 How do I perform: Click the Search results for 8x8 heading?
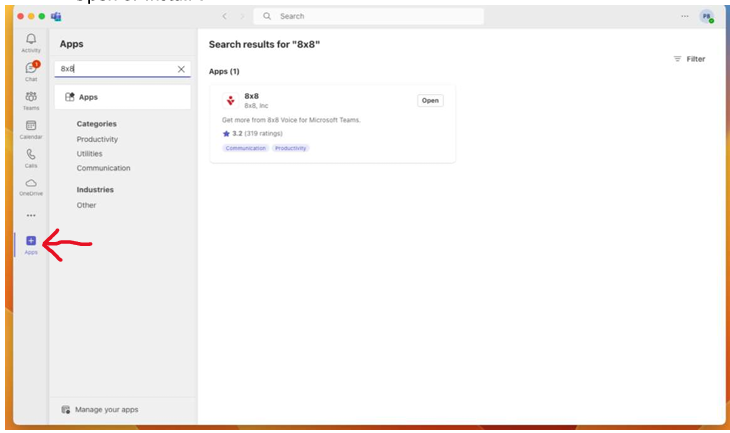click(264, 44)
